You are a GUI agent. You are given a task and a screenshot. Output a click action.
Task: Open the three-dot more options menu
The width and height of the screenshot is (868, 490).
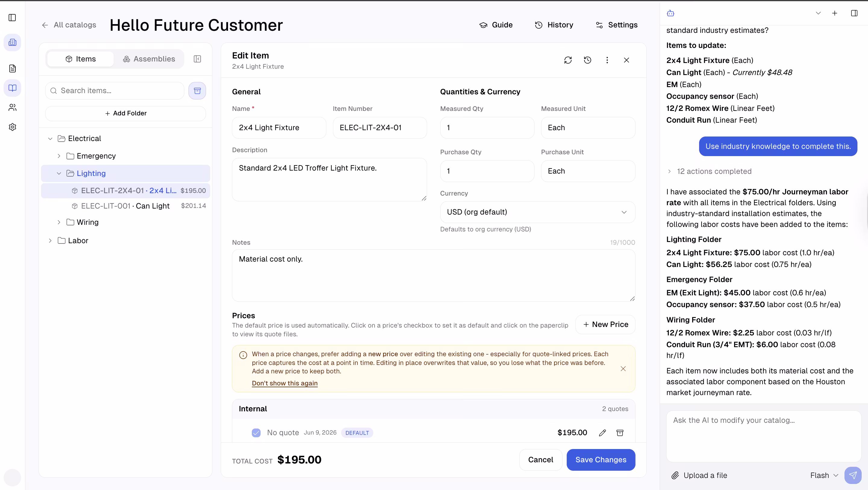tap(607, 60)
